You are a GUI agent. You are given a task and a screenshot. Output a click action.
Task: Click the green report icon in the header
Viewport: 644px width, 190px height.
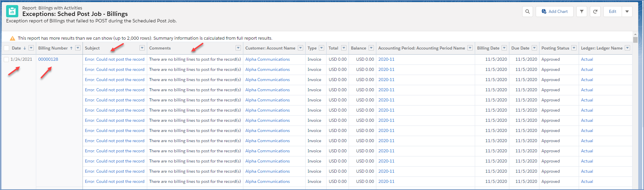pos(12,11)
